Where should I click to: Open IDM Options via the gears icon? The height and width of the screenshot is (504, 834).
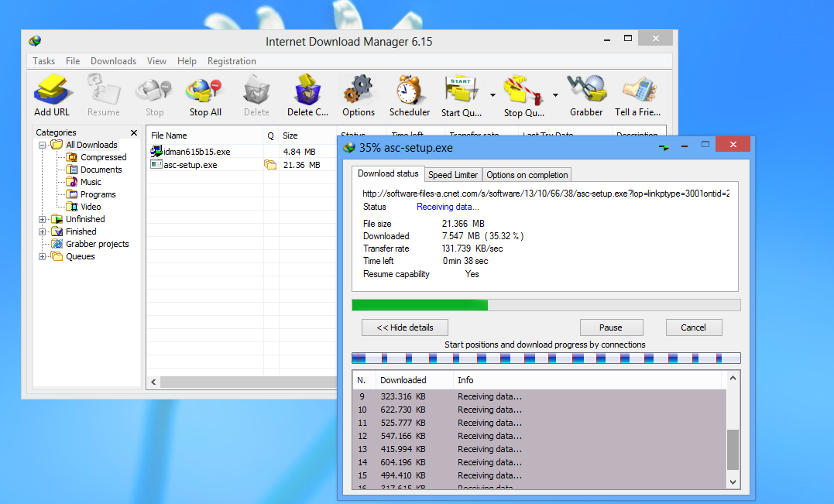(x=358, y=91)
